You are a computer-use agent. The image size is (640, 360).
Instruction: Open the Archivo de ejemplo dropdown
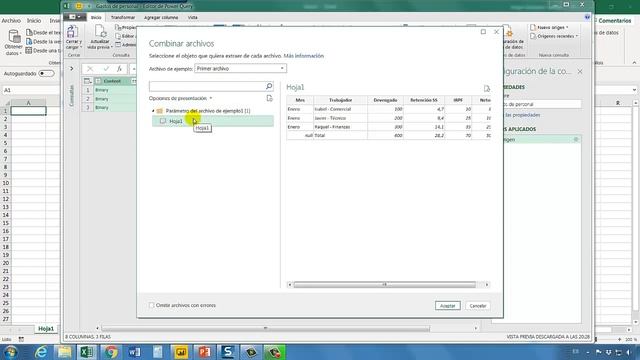point(240,69)
